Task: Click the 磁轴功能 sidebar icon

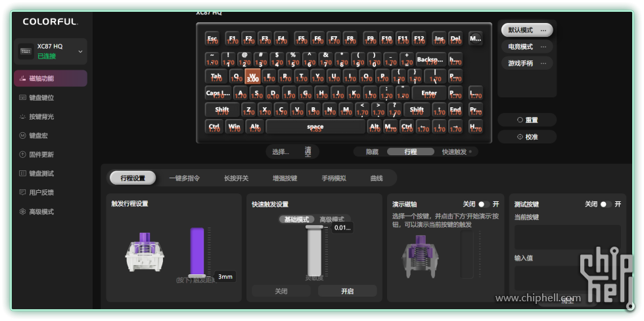Action: [x=22, y=78]
